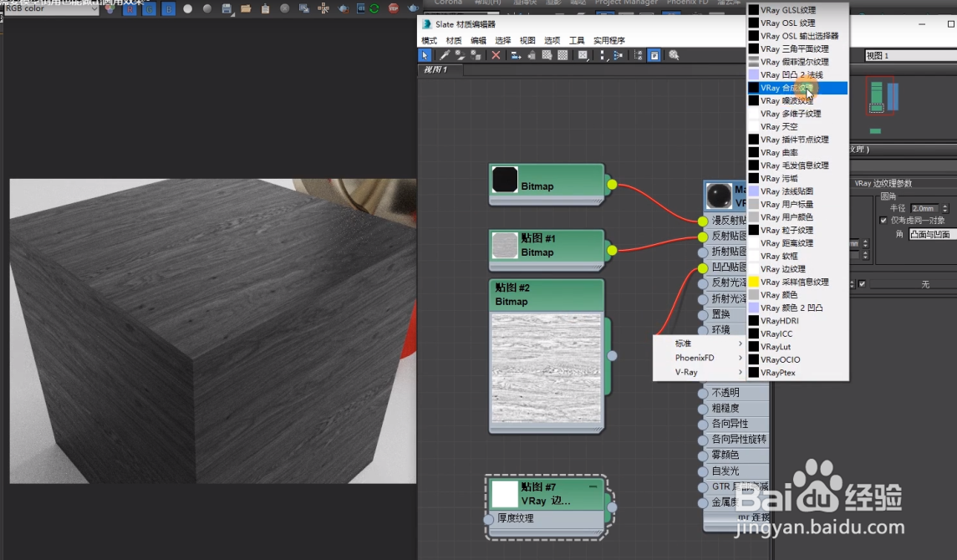Click 贴图 #2 wood texture preview thumbnail

click(547, 367)
